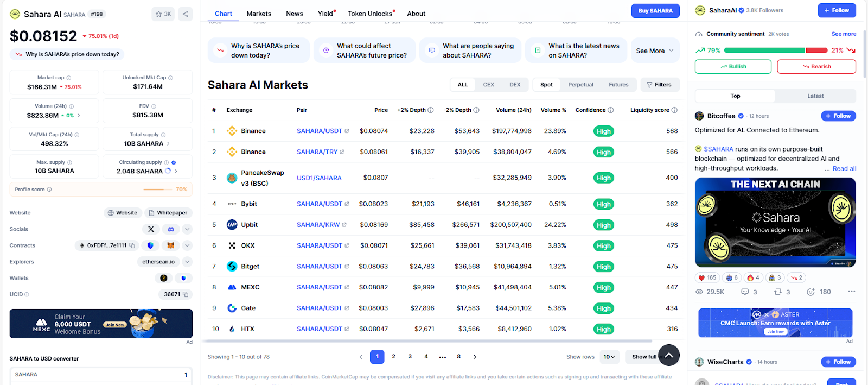Copy the UCID 36671 value

(x=186, y=294)
